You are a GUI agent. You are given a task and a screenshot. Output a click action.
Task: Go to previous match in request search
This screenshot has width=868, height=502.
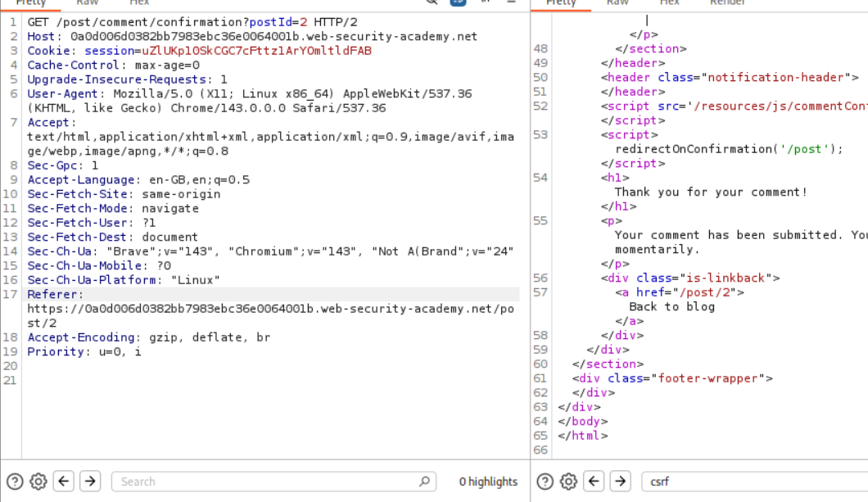[x=64, y=482]
